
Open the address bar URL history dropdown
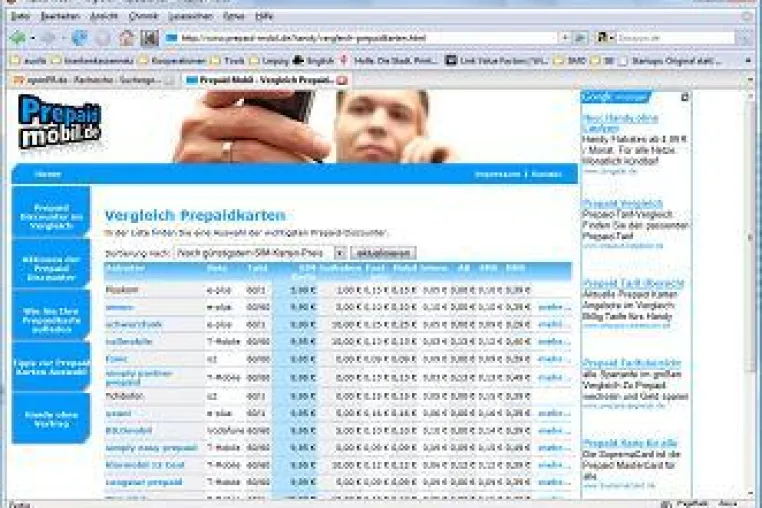(x=564, y=37)
